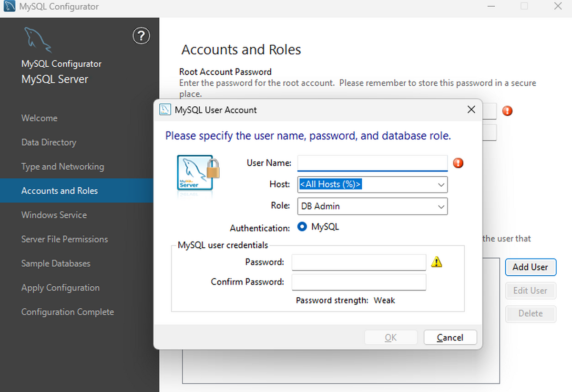This screenshot has width=572, height=392.
Task: Go to the Data Directory step
Action: tap(49, 142)
